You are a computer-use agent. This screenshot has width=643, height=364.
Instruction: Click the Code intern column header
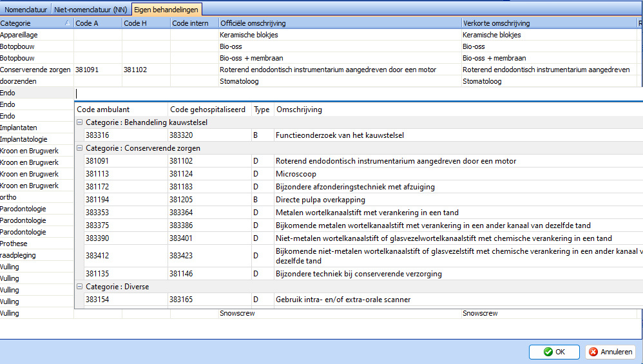pyautogui.click(x=195, y=23)
